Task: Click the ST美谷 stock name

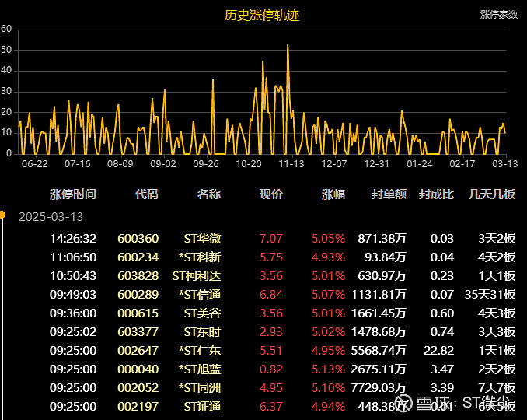Action: pyautogui.click(x=202, y=313)
